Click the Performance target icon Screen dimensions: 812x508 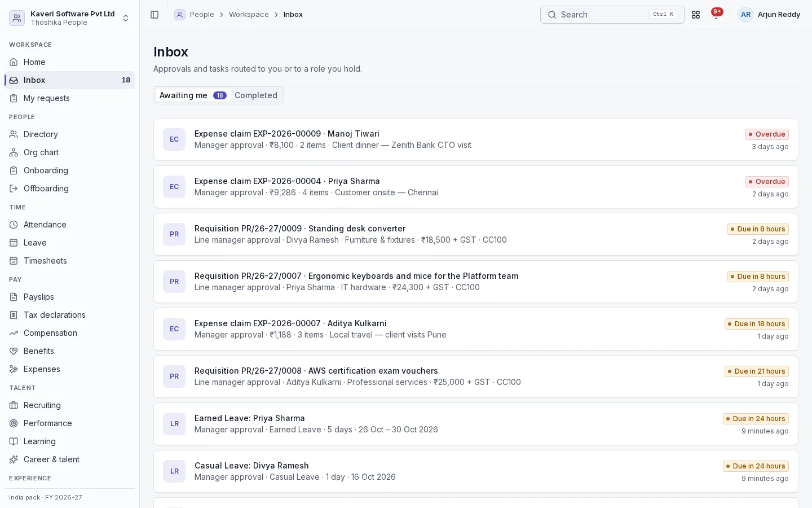click(14, 423)
